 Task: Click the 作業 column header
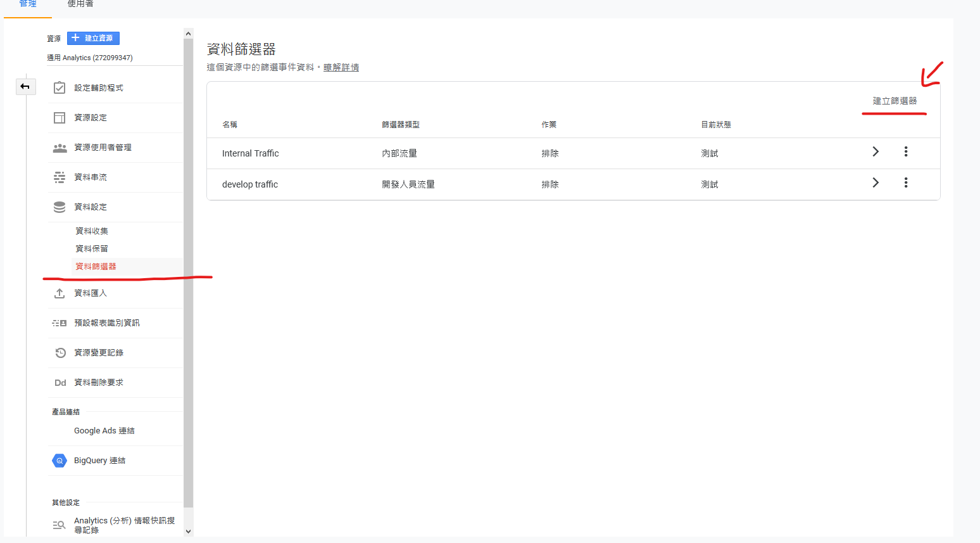point(549,125)
